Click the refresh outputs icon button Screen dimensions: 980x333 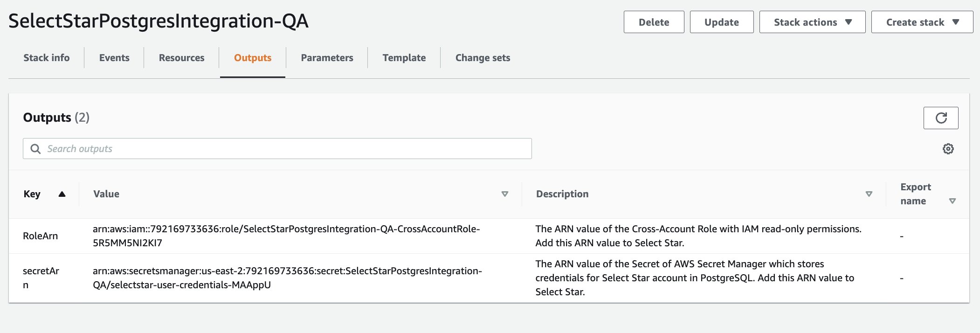point(941,118)
